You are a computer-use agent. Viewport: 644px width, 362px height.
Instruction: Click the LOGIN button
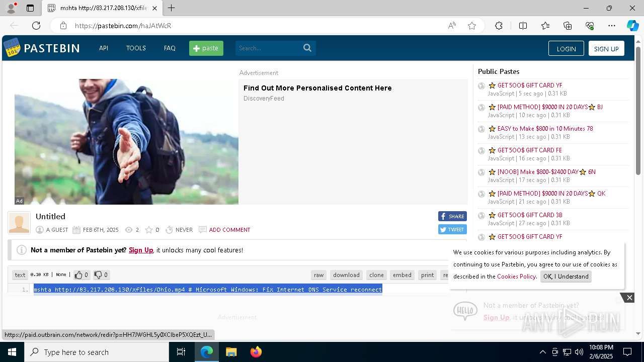coord(566,48)
